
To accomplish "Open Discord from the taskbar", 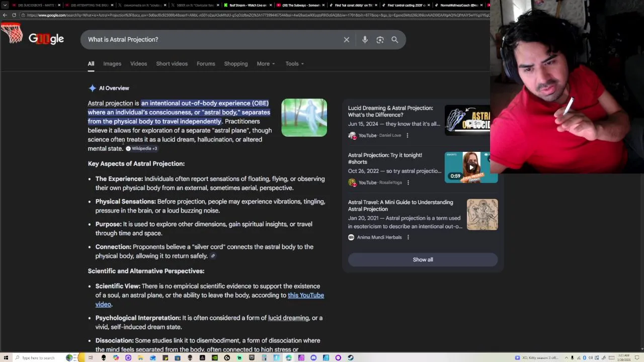I will (x=313, y=357).
